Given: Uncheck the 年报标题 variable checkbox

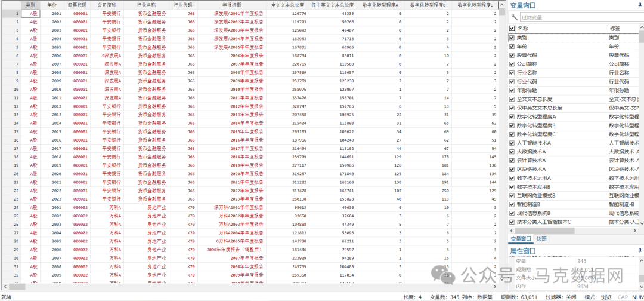Looking at the screenshot, I should [512, 90].
